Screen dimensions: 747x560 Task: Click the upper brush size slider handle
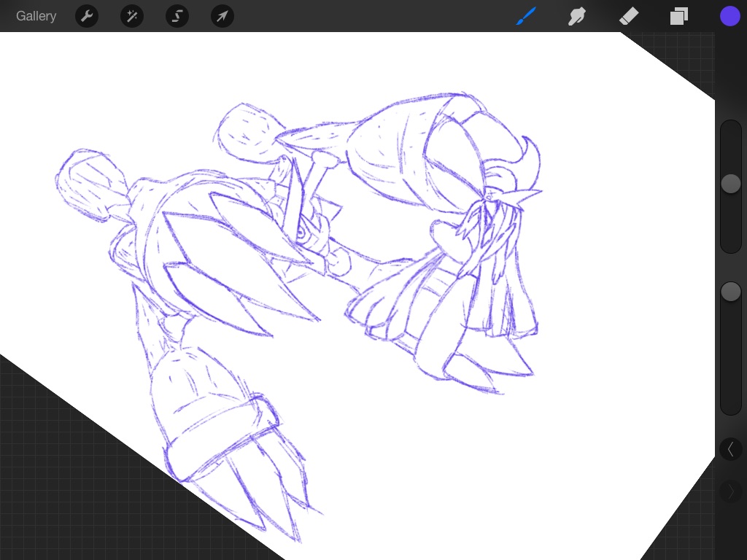tap(730, 184)
